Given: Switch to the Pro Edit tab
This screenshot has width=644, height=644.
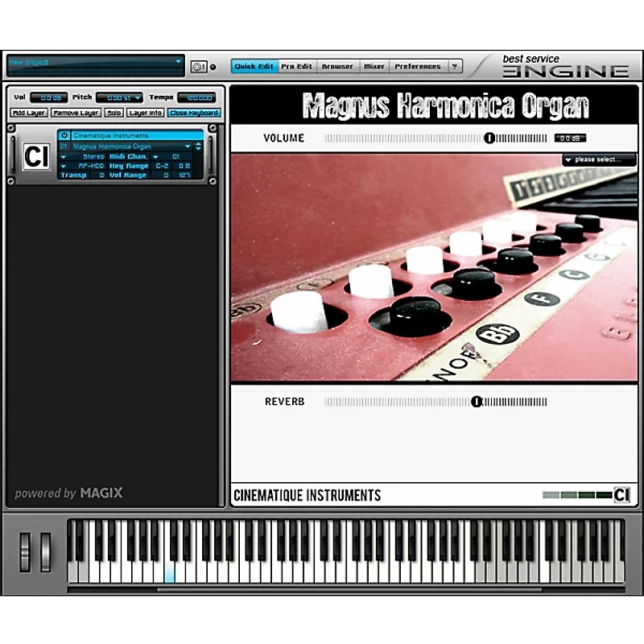Looking at the screenshot, I should coord(296,66).
